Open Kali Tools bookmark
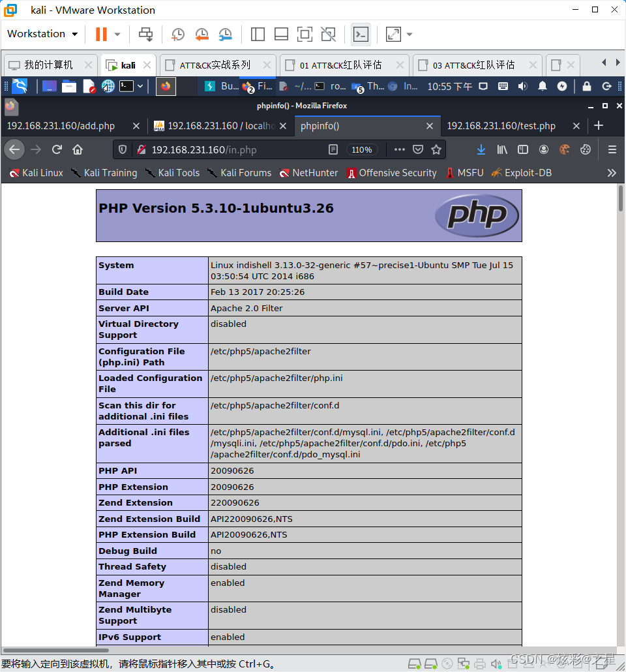This screenshot has width=626, height=672. click(172, 173)
